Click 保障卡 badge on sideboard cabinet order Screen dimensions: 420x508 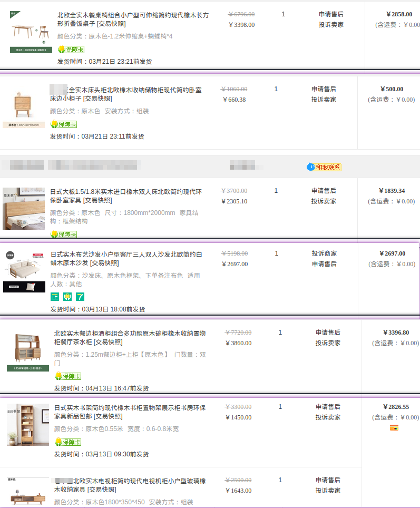pyautogui.click(x=67, y=376)
